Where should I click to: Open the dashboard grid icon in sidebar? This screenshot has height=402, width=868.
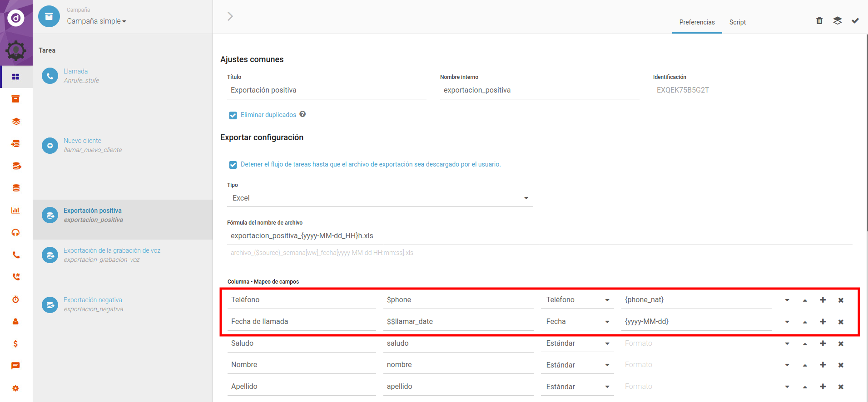pos(16,77)
